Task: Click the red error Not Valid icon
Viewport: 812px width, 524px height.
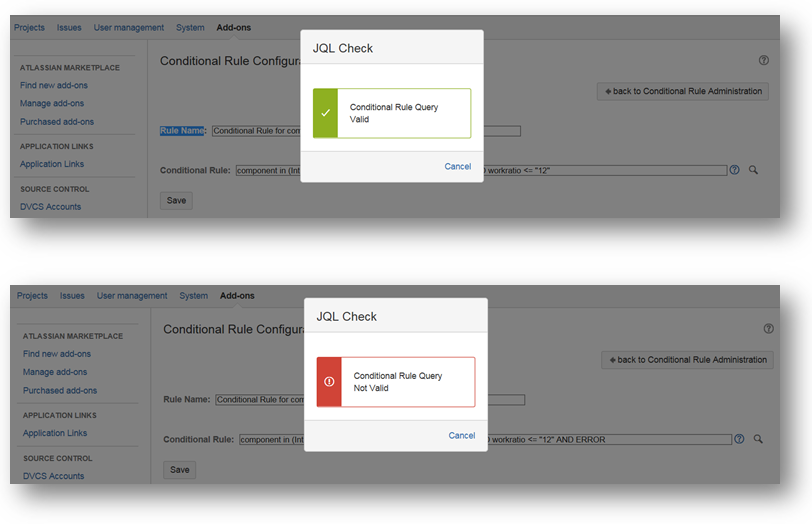Action: (329, 382)
